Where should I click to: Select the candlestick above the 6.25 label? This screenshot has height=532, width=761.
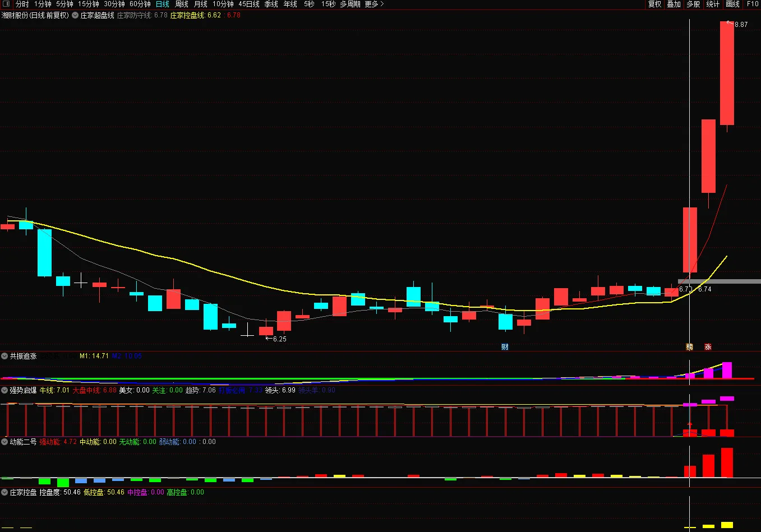266,330
